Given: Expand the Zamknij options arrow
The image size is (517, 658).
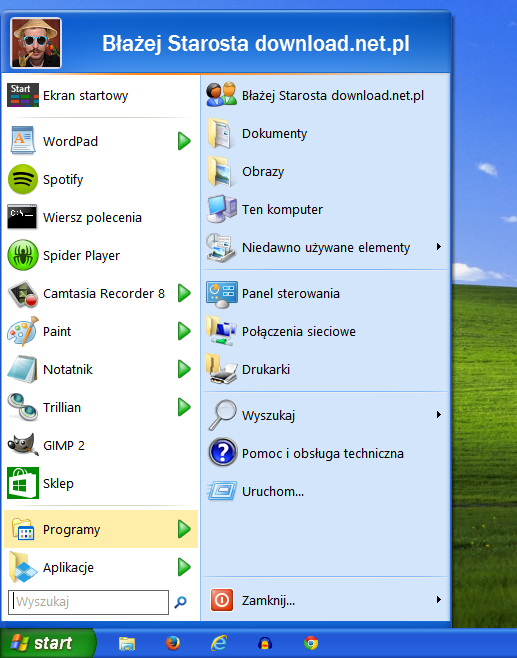Looking at the screenshot, I should (x=439, y=599).
